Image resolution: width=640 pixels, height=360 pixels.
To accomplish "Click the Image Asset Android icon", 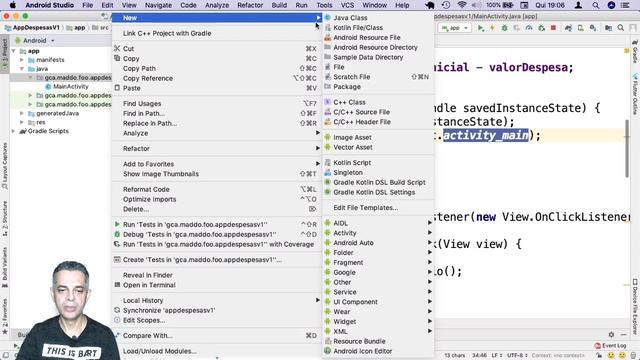I will [327, 137].
